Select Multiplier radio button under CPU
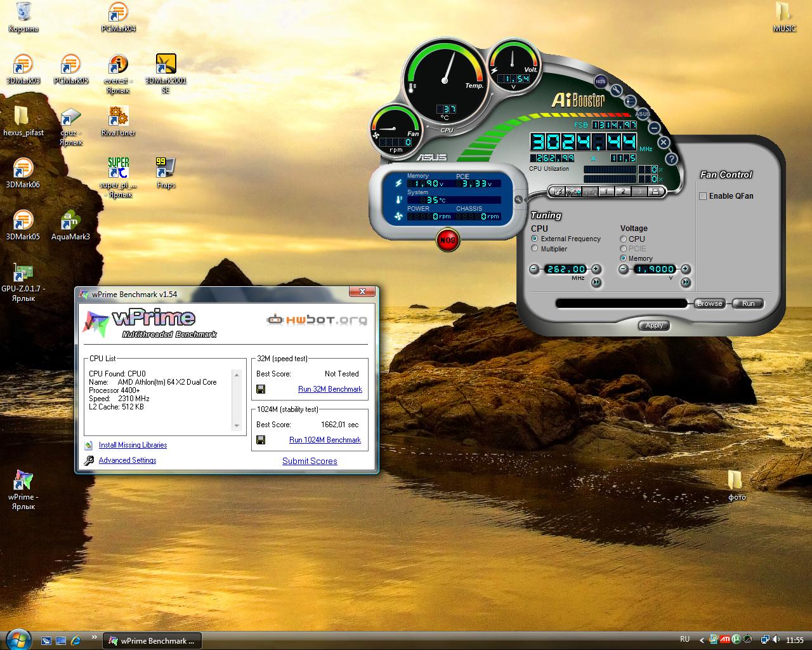 coord(535,249)
